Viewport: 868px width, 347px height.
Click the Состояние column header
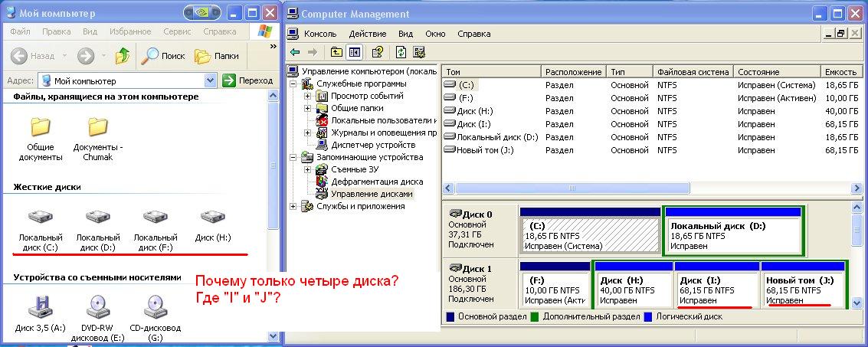click(x=776, y=72)
